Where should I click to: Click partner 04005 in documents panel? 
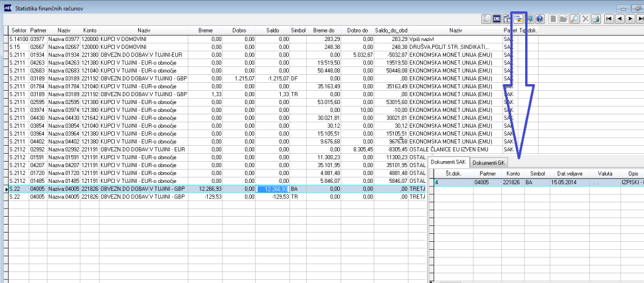[x=487, y=182]
